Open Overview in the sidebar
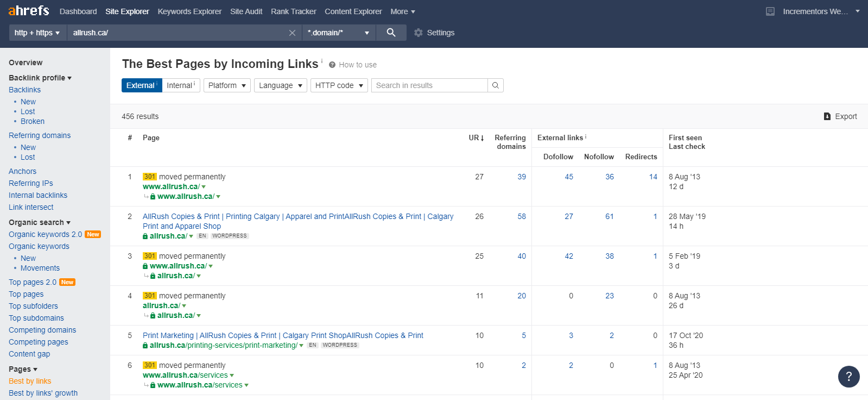868x400 pixels. [26, 62]
